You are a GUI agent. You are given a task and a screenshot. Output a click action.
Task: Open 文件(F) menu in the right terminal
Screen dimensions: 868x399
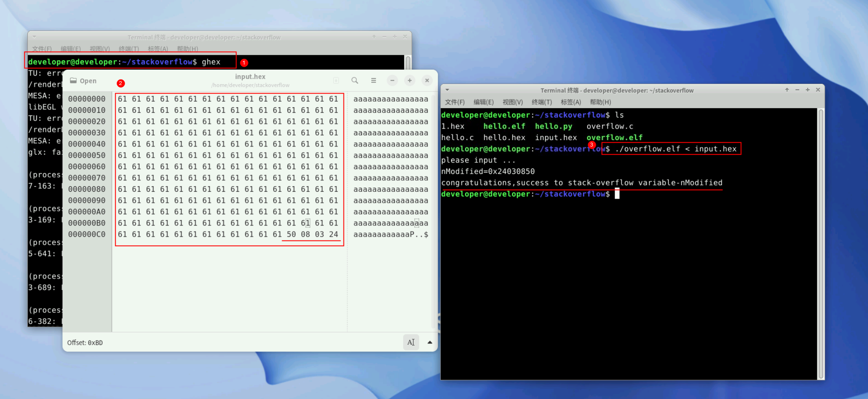(x=455, y=102)
